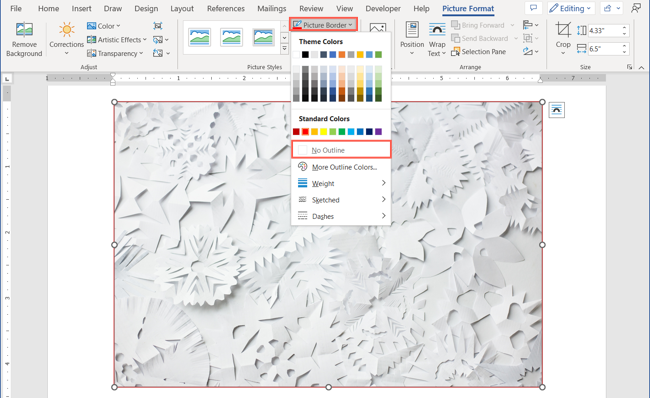Click the shape height field showing 4.33"

[x=604, y=31]
